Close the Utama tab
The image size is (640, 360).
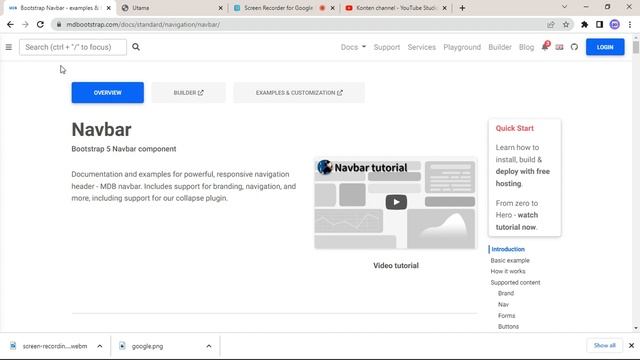pyautogui.click(x=220, y=8)
